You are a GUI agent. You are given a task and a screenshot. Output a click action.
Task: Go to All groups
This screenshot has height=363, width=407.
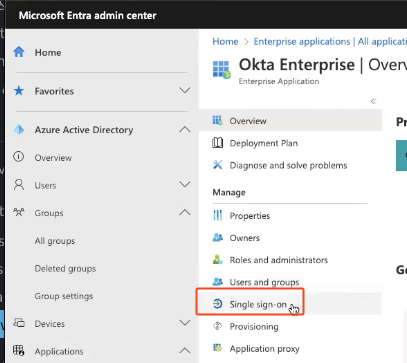coord(55,241)
